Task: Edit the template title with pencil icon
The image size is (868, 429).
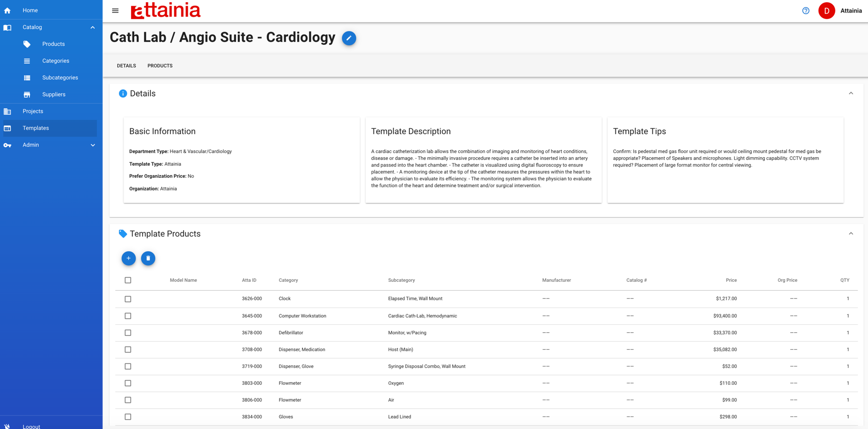Action: (x=349, y=38)
